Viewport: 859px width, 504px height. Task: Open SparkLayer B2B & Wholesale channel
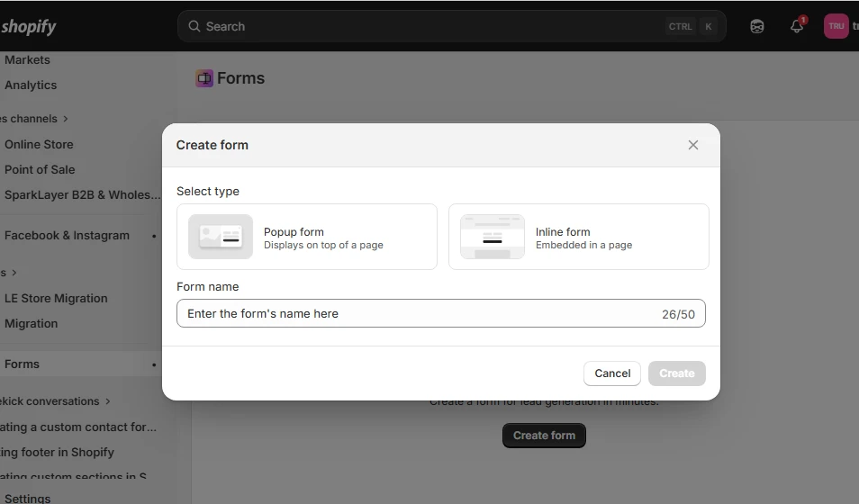[83, 195]
